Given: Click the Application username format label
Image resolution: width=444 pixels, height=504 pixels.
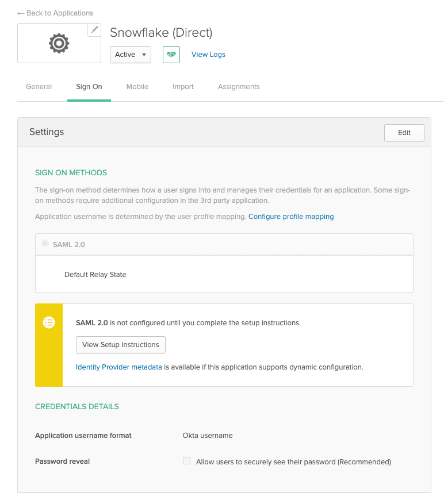Looking at the screenshot, I should tap(83, 436).
